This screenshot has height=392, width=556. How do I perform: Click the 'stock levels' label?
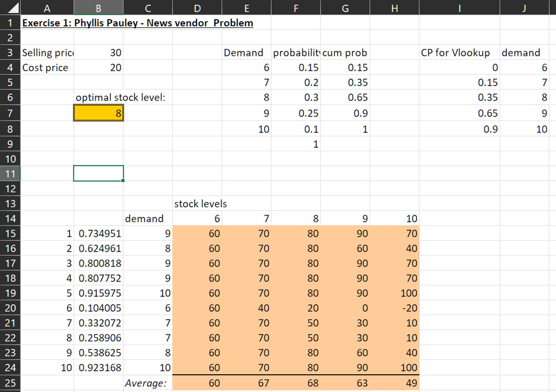200,204
